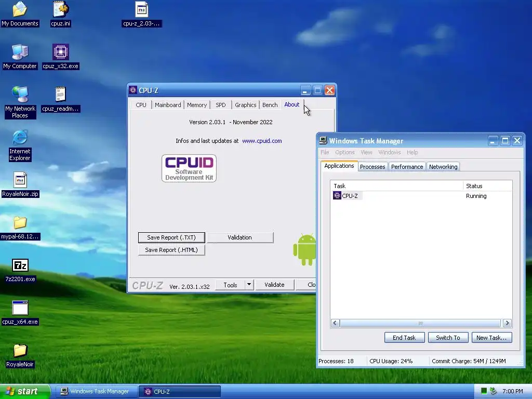Open the Networking tab in Task Manager
The width and height of the screenshot is (532, 399).
pyautogui.click(x=443, y=167)
